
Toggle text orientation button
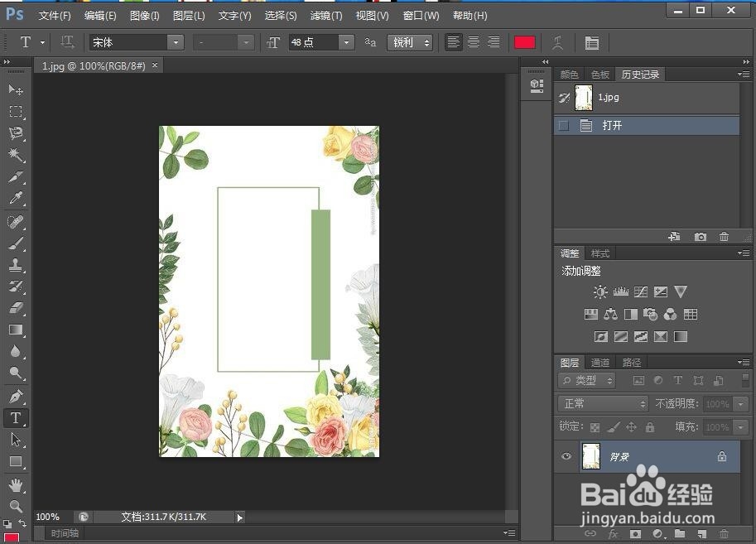[x=67, y=42]
